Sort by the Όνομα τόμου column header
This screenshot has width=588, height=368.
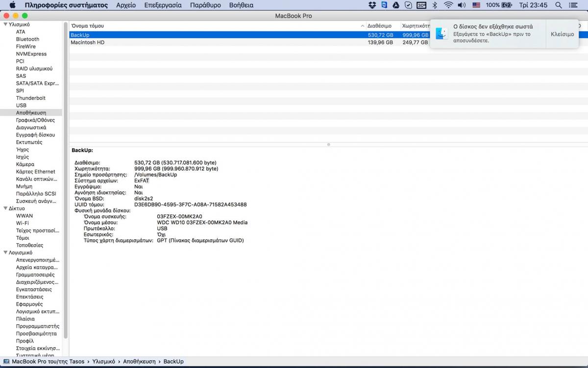click(217, 26)
